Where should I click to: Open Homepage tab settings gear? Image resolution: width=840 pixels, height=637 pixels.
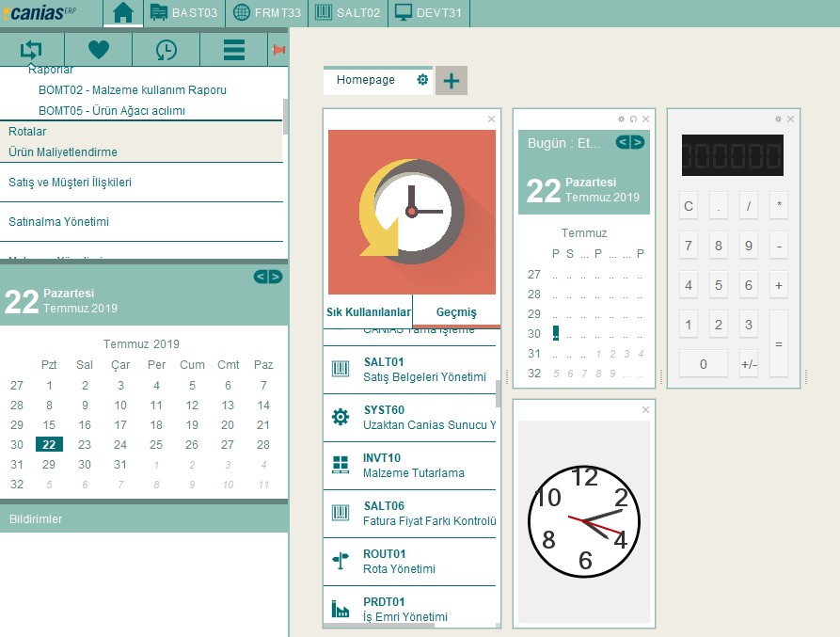pos(422,80)
